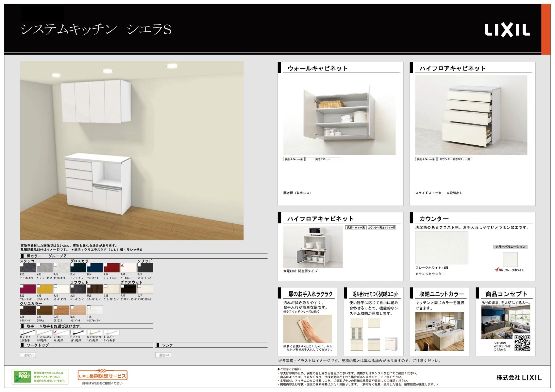Screen dimensions: 555x392
Task: Pick the WJ5 ホワイトスタッコ swatch
Action: coord(61,268)
